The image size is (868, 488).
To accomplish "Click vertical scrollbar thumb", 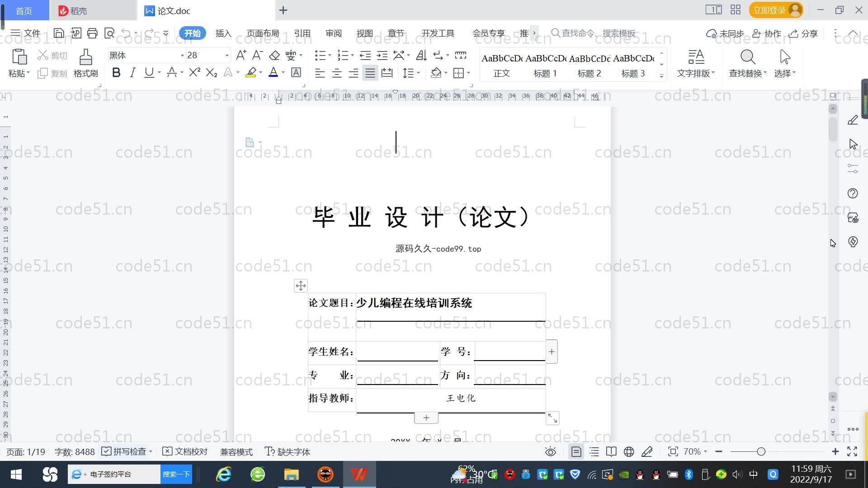I will 833,128.
